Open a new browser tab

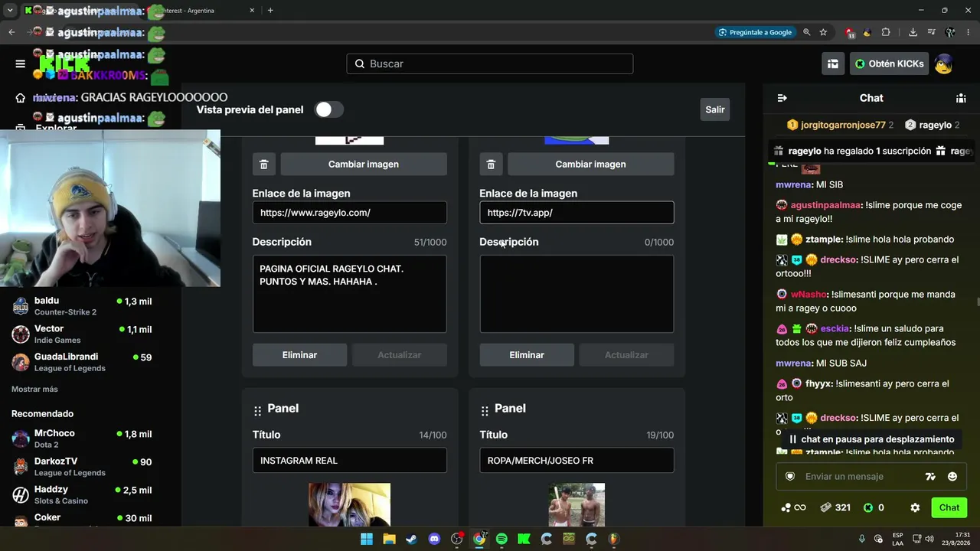[270, 11]
